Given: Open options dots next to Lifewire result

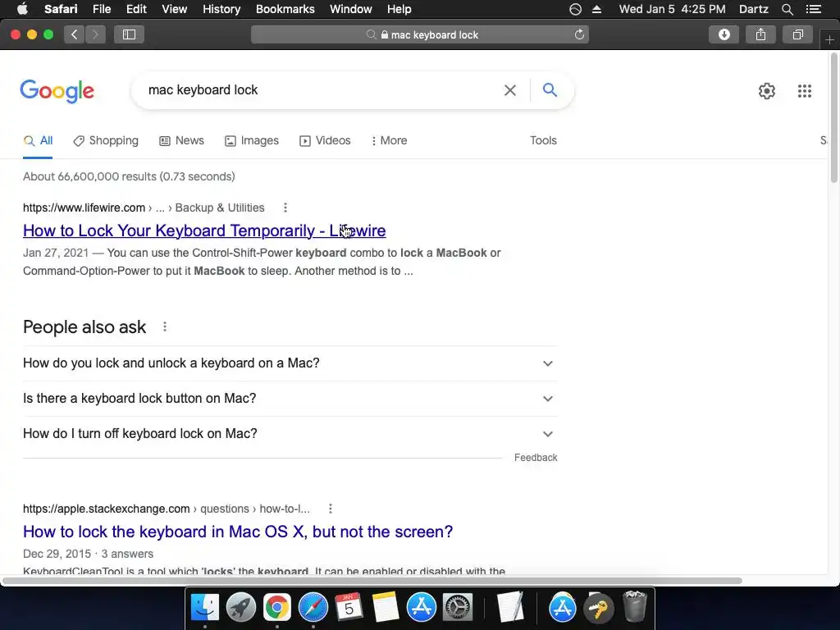Looking at the screenshot, I should point(285,208).
